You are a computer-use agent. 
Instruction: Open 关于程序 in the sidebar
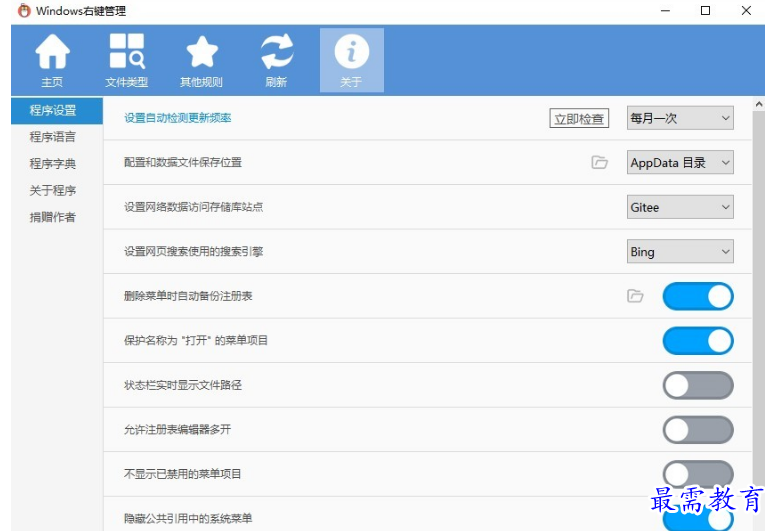coord(53,190)
